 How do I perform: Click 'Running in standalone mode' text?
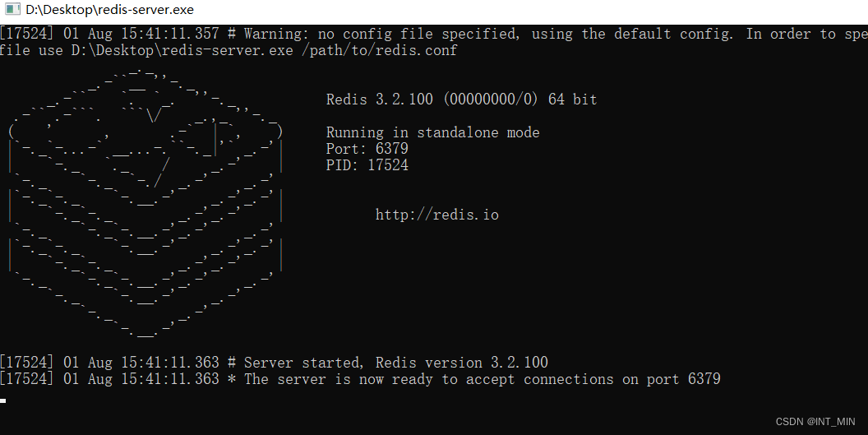pos(432,132)
